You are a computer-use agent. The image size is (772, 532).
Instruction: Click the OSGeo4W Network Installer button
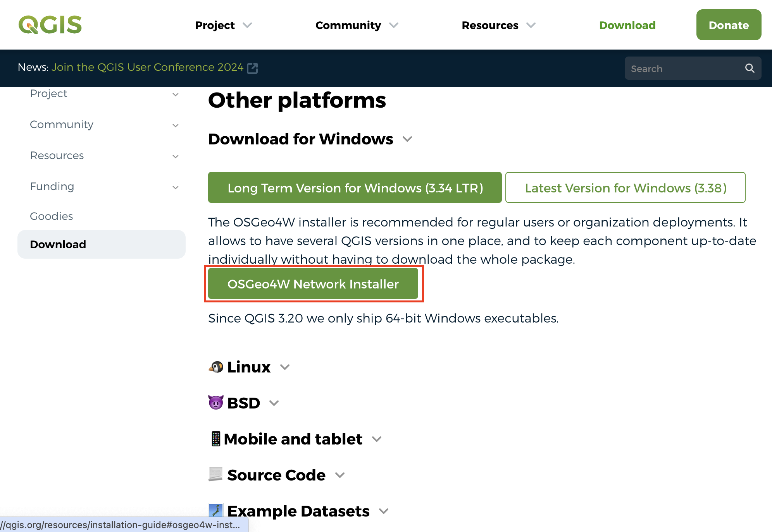(x=313, y=284)
